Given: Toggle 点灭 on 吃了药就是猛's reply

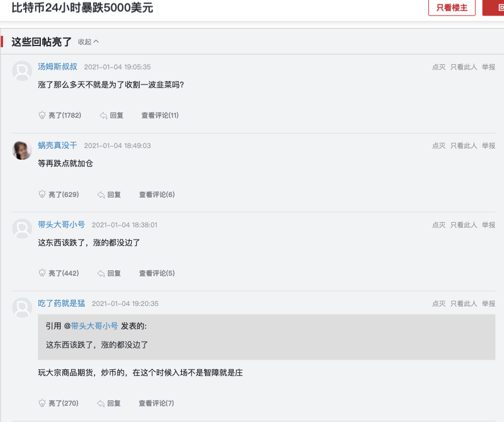Looking at the screenshot, I should click(x=438, y=303).
